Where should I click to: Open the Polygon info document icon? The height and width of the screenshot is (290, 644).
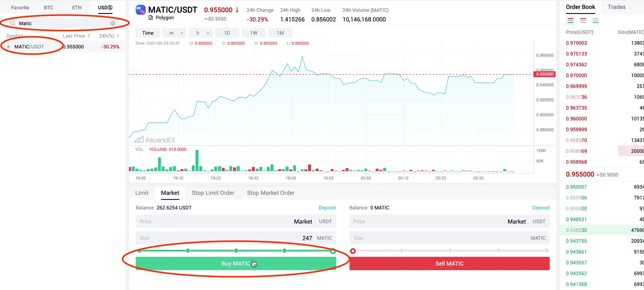151,18
